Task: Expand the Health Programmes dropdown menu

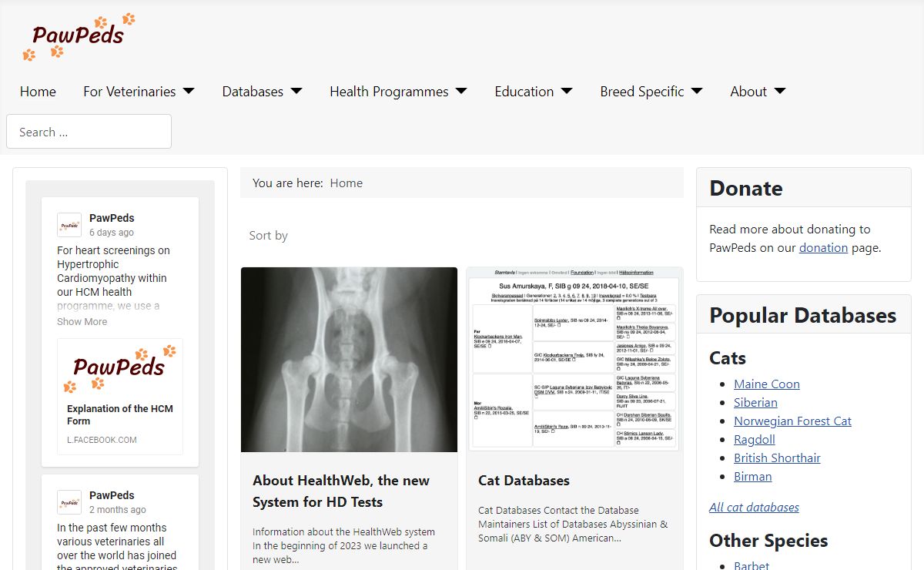Action: (398, 92)
